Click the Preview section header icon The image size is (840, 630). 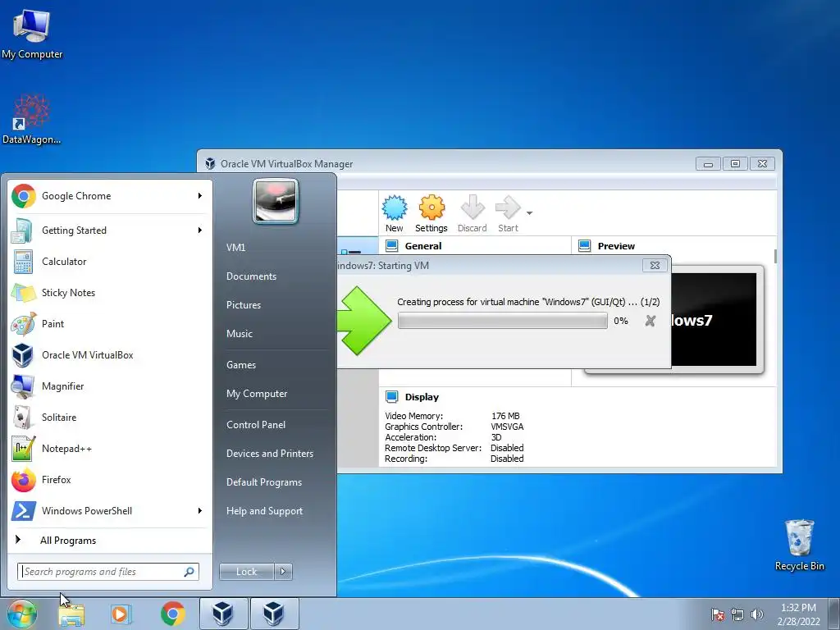point(584,246)
